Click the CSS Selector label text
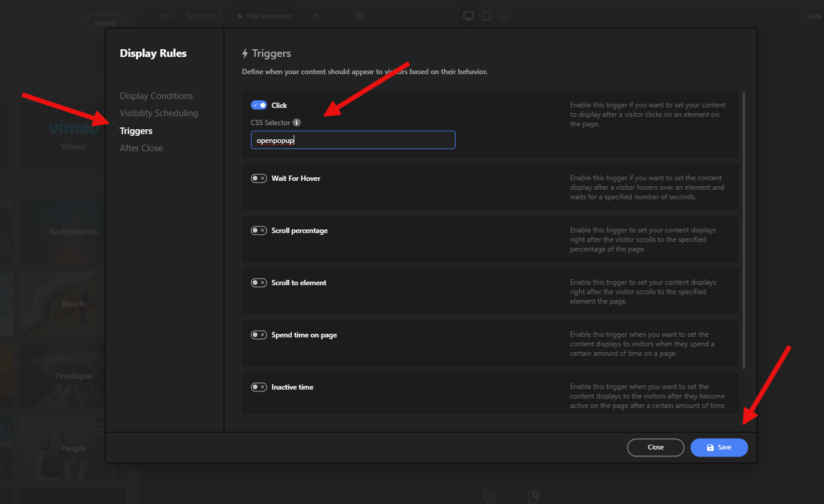This screenshot has width=824, height=504. (x=271, y=123)
